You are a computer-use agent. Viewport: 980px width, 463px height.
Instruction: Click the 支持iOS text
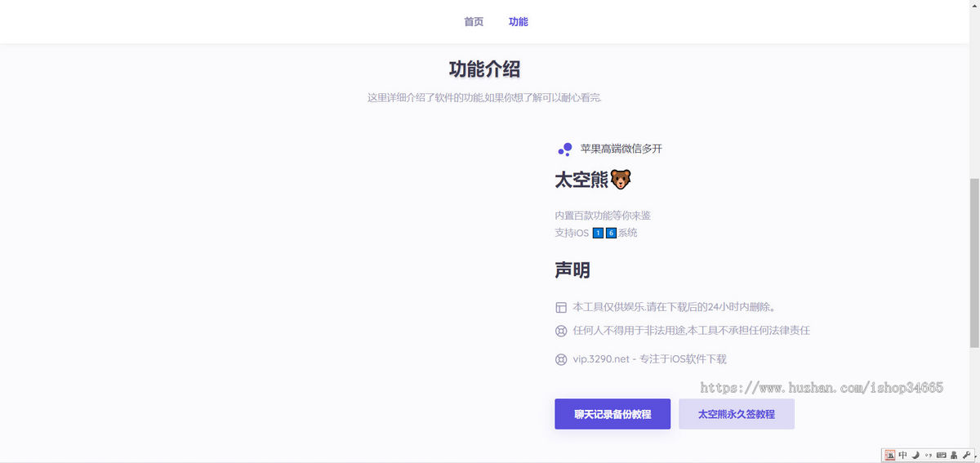point(572,234)
